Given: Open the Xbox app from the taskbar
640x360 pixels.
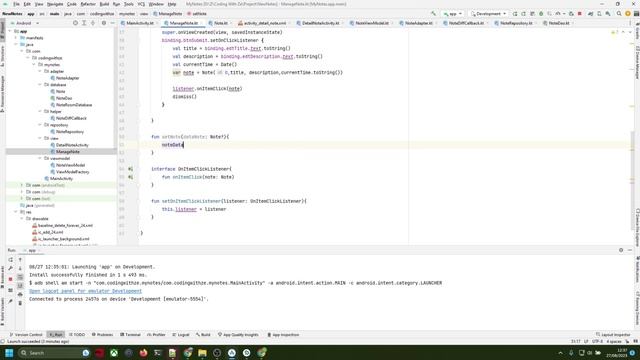Looking at the screenshot, I should 114,353.
